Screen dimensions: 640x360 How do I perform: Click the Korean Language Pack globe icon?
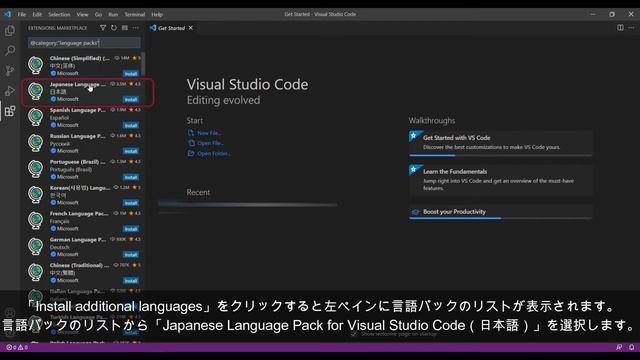[36, 195]
